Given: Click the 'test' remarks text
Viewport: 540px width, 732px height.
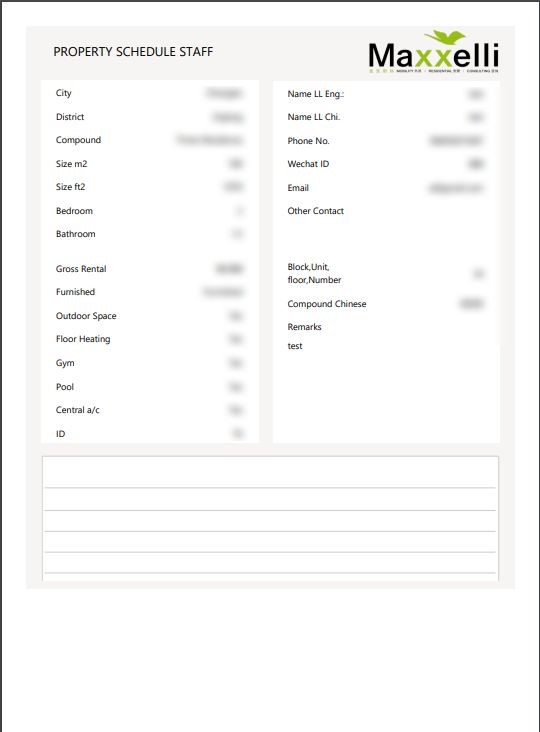Looking at the screenshot, I should point(295,346).
